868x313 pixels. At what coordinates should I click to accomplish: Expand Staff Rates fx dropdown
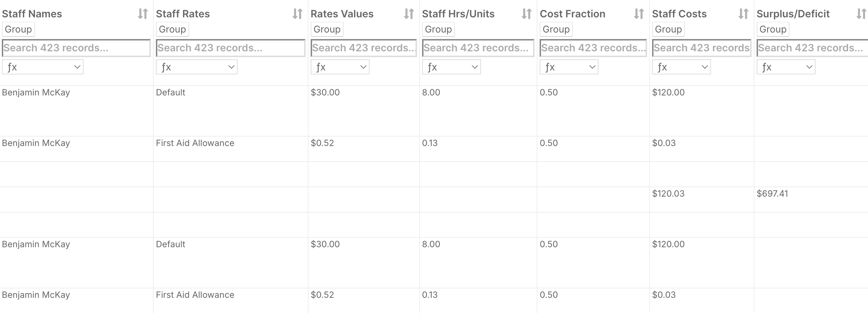tap(196, 67)
